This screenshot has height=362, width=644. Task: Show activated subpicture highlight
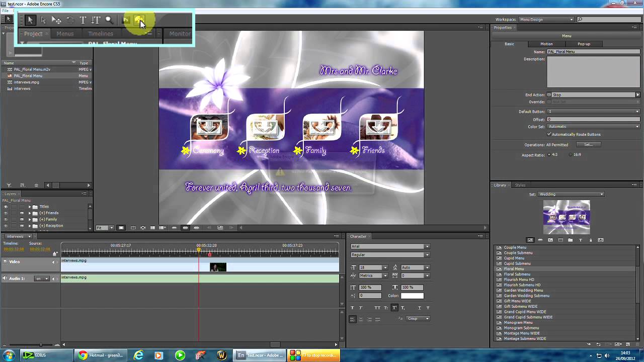(196, 228)
